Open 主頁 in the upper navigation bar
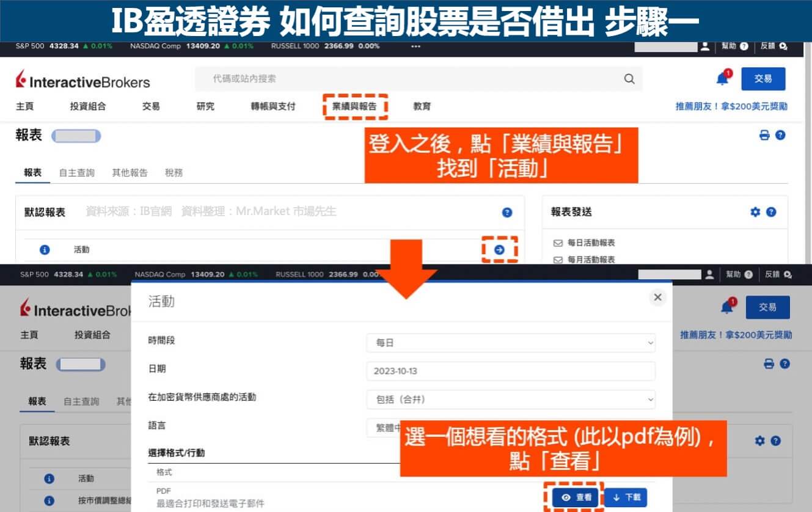This screenshot has height=512, width=812. point(25,106)
